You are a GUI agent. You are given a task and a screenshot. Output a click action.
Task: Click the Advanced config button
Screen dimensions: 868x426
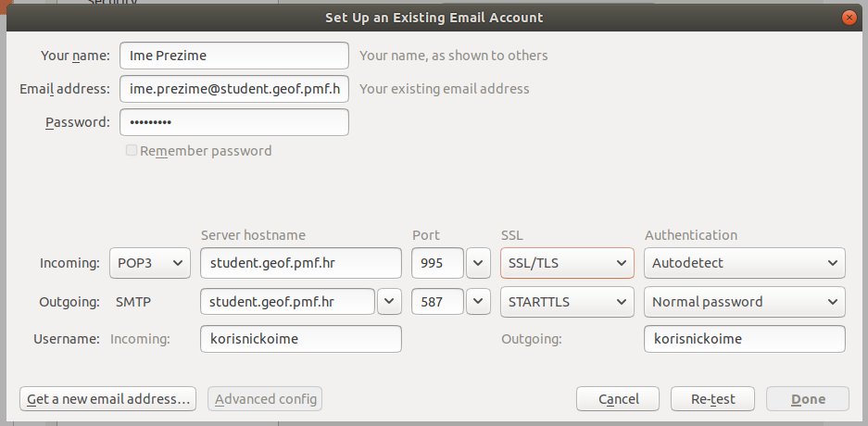tap(265, 399)
